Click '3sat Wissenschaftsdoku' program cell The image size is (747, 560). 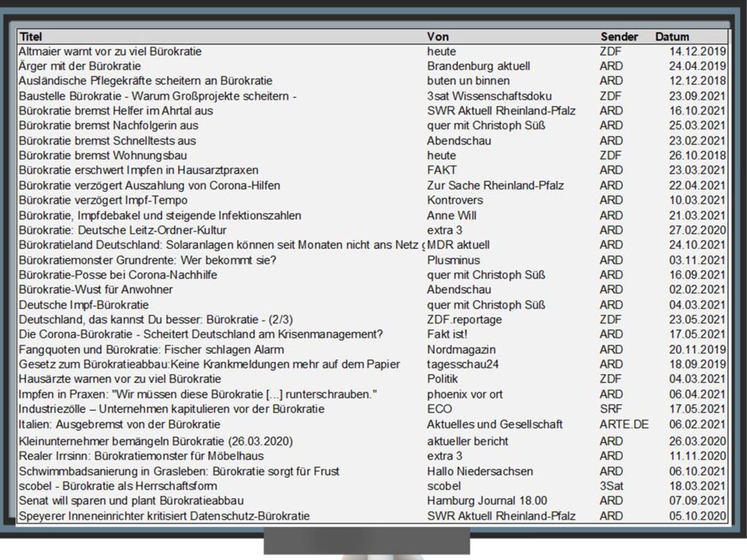coord(489,96)
